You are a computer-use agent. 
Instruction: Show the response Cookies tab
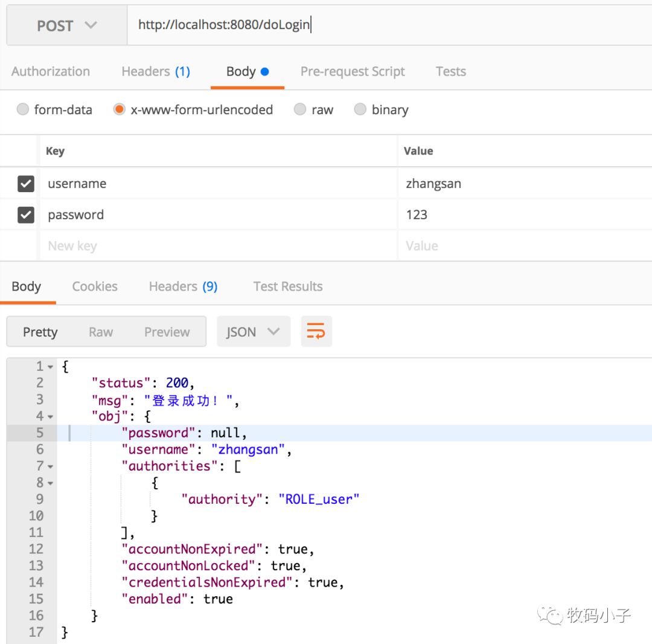point(95,286)
